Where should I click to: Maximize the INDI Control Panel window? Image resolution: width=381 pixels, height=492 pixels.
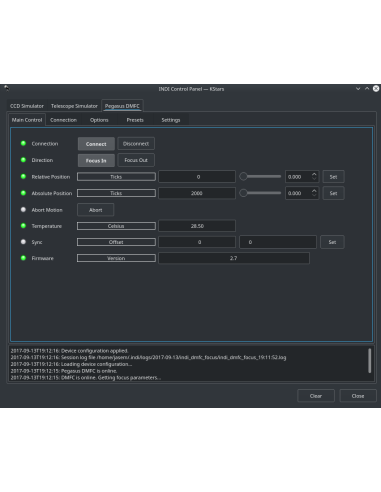367,89
